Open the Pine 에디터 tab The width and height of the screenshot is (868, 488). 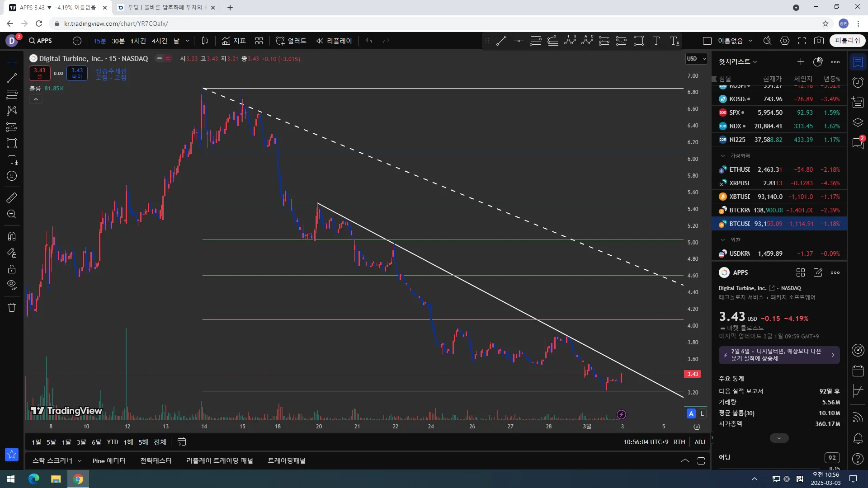[108, 460]
